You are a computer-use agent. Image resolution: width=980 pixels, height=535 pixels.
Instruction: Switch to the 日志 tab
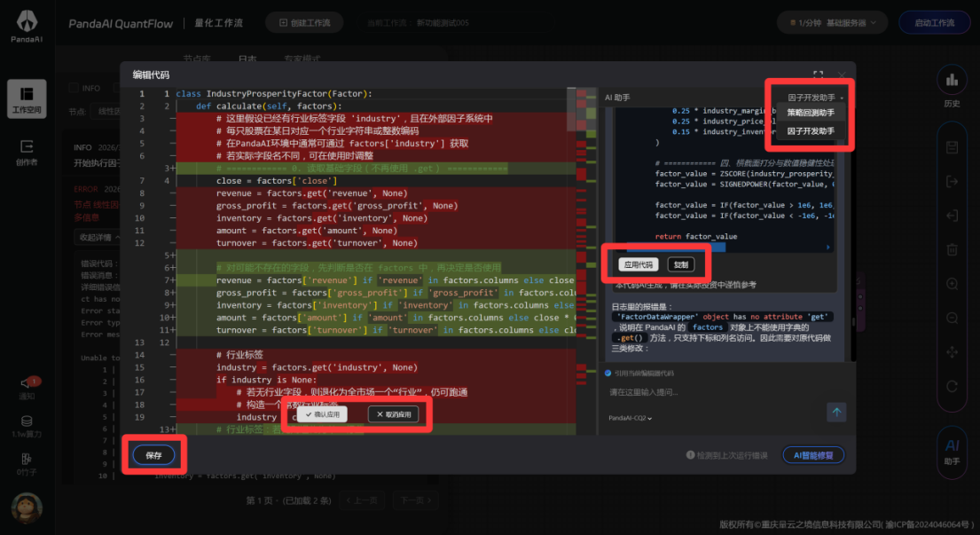(x=247, y=59)
